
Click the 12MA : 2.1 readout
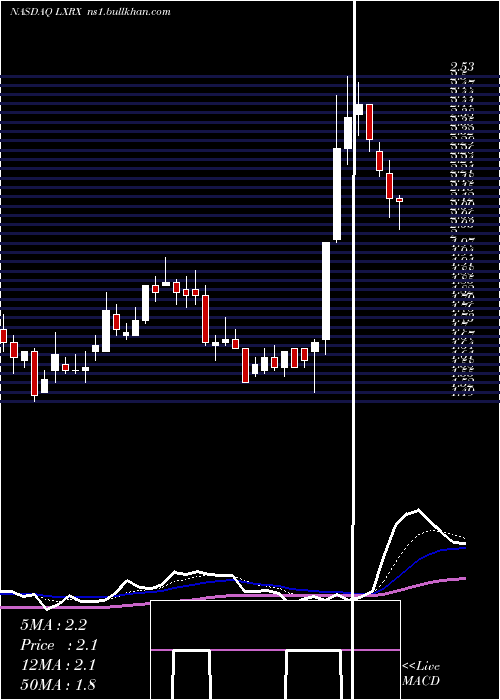click(58, 665)
